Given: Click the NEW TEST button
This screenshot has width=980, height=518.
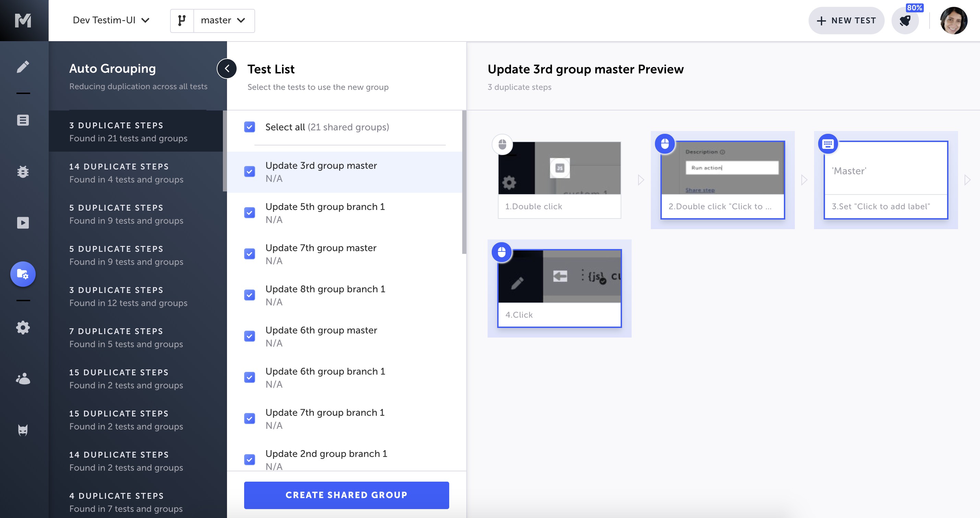Looking at the screenshot, I should pos(846,20).
